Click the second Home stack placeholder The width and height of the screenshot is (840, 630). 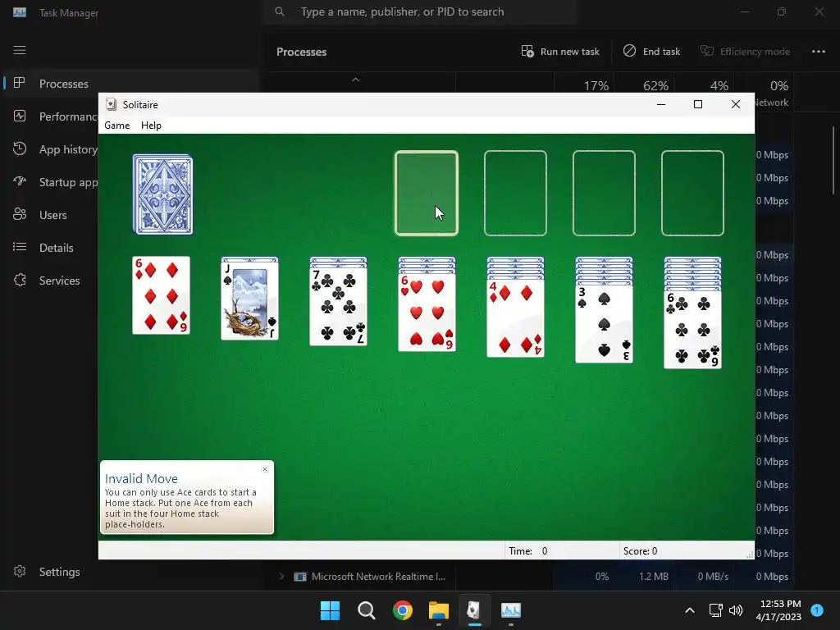point(515,193)
